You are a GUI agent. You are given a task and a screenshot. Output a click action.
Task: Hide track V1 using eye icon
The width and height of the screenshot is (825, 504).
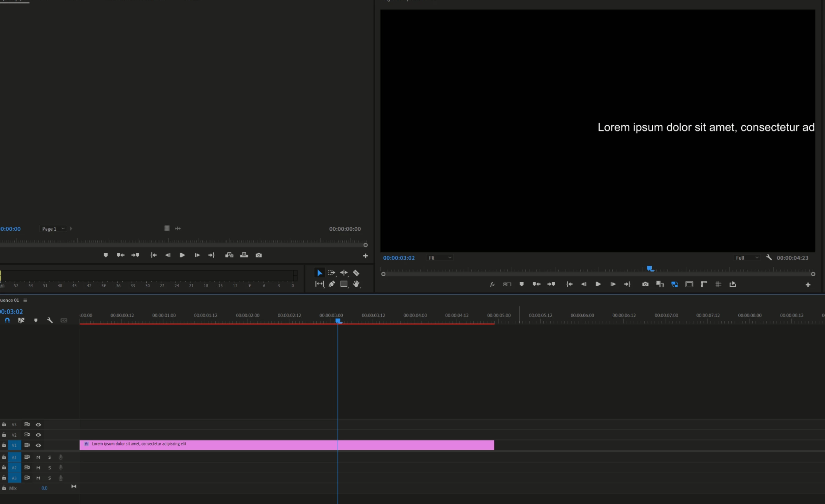(39, 445)
